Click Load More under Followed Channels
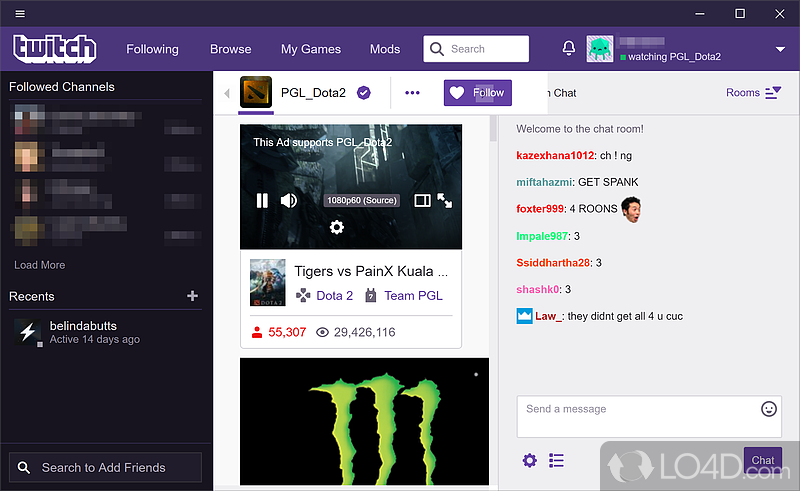The width and height of the screenshot is (800, 491). click(x=39, y=265)
